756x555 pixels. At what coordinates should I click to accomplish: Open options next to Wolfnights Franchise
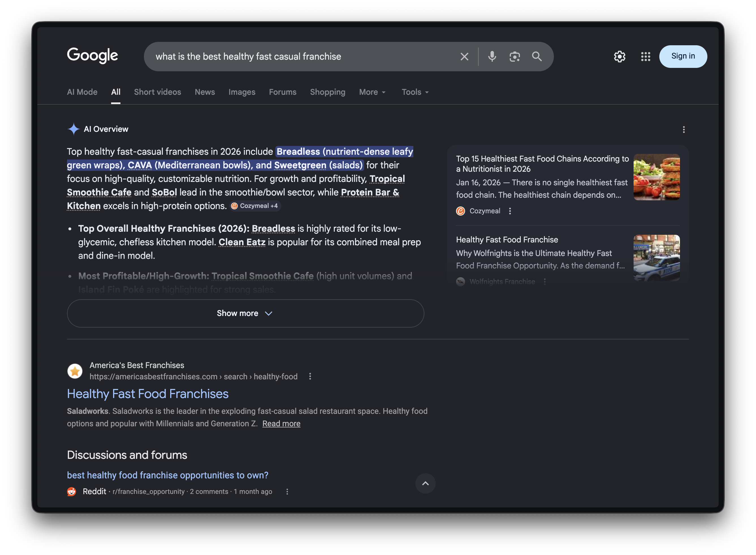(545, 281)
